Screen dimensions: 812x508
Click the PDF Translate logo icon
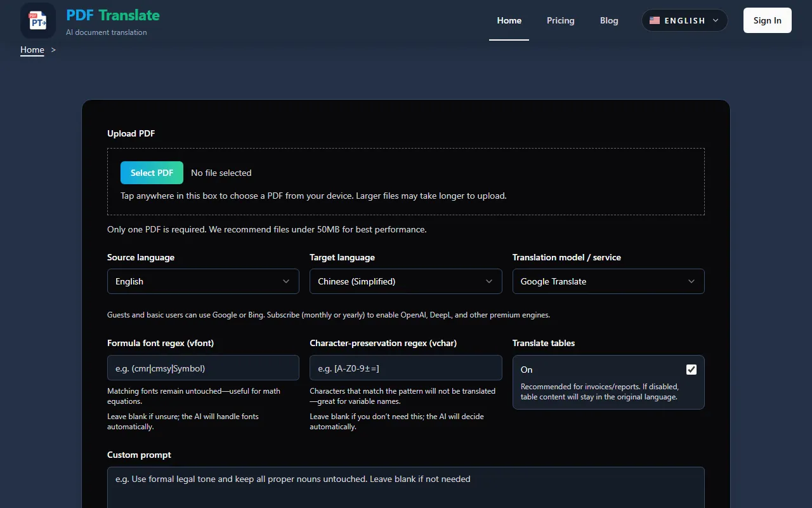38,20
